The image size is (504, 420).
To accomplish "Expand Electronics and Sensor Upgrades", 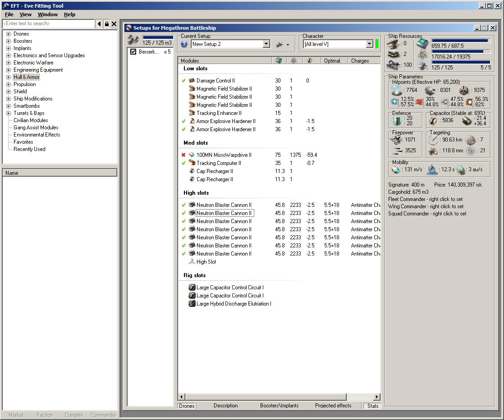I will 9,55.
